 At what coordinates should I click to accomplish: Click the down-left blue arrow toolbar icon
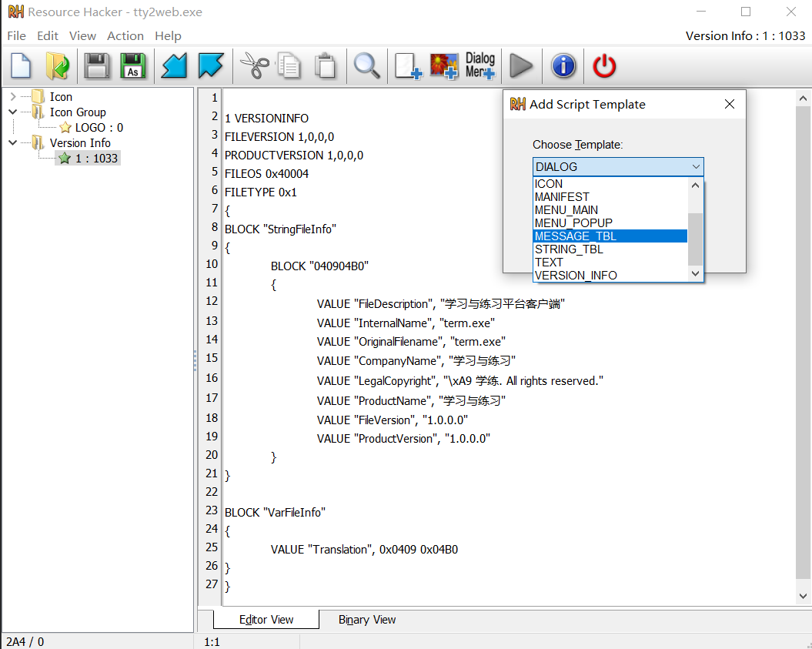pyautogui.click(x=174, y=65)
